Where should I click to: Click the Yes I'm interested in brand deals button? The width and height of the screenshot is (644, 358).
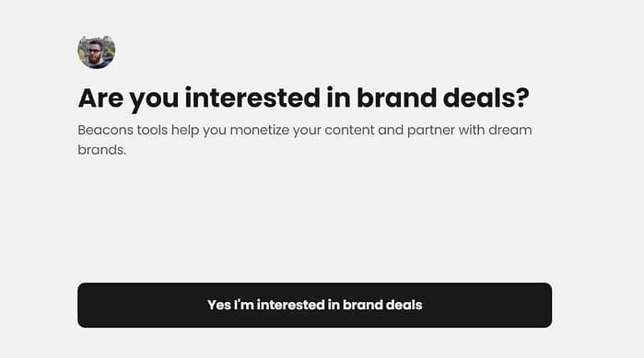pyautogui.click(x=314, y=306)
